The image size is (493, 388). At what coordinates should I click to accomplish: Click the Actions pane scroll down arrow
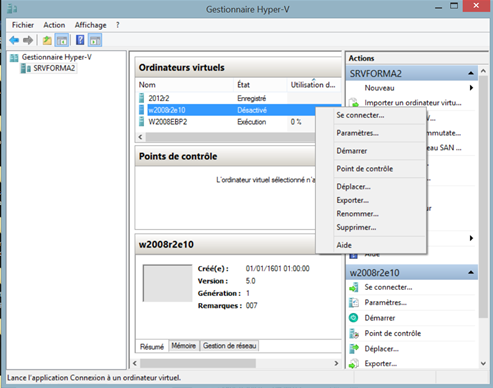tap(483, 363)
